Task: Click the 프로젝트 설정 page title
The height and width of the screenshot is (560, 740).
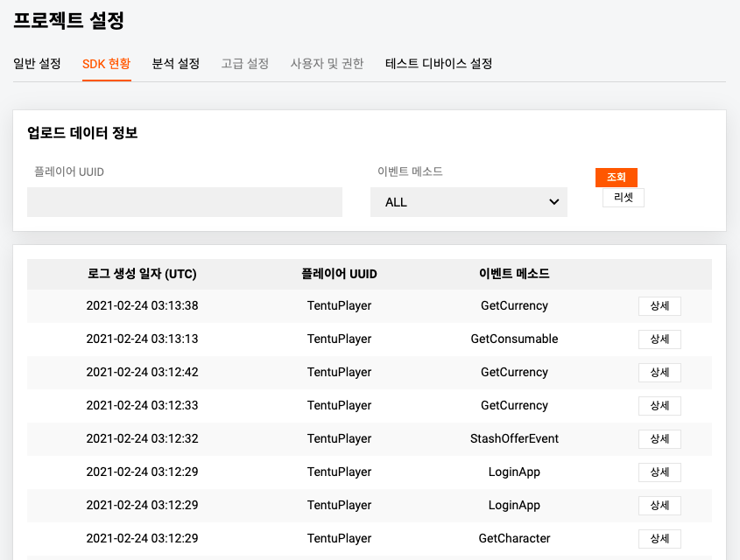Action: (x=69, y=21)
